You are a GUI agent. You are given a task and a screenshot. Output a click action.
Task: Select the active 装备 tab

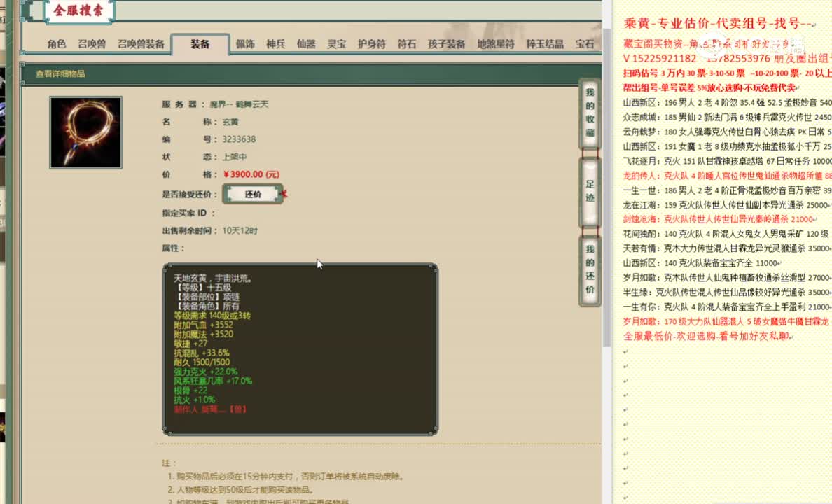coord(200,44)
